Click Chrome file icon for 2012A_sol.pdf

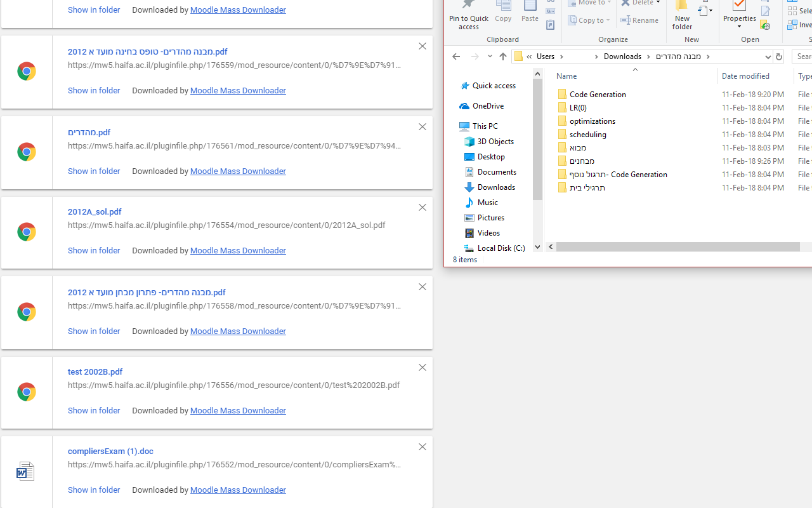pyautogui.click(x=26, y=232)
